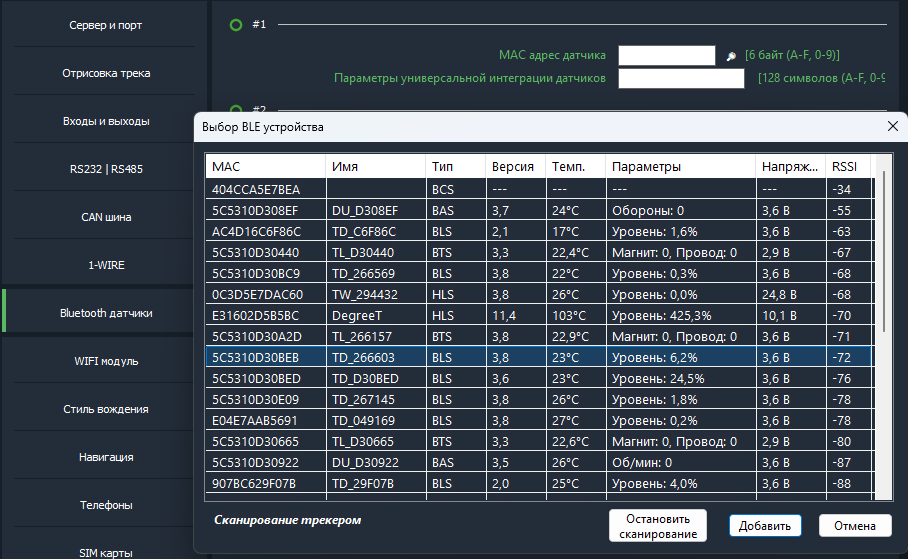Sort by the Напряж... column header
This screenshot has width=908, height=559.
click(790, 167)
